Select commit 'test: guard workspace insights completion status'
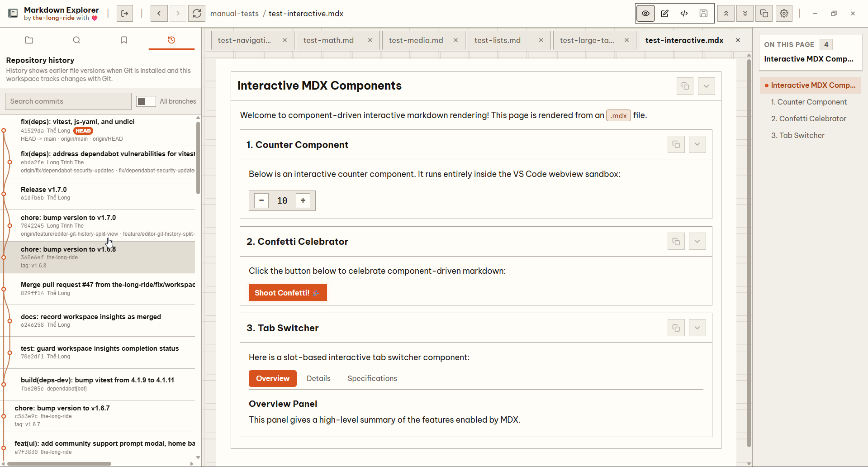 click(x=99, y=352)
